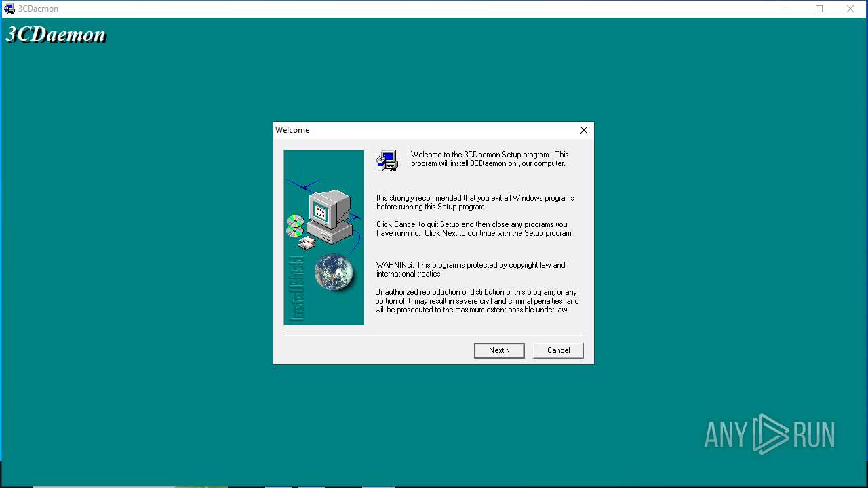Screen dimensions: 868x488
Task: Click Next to continue setup
Action: click(499, 350)
